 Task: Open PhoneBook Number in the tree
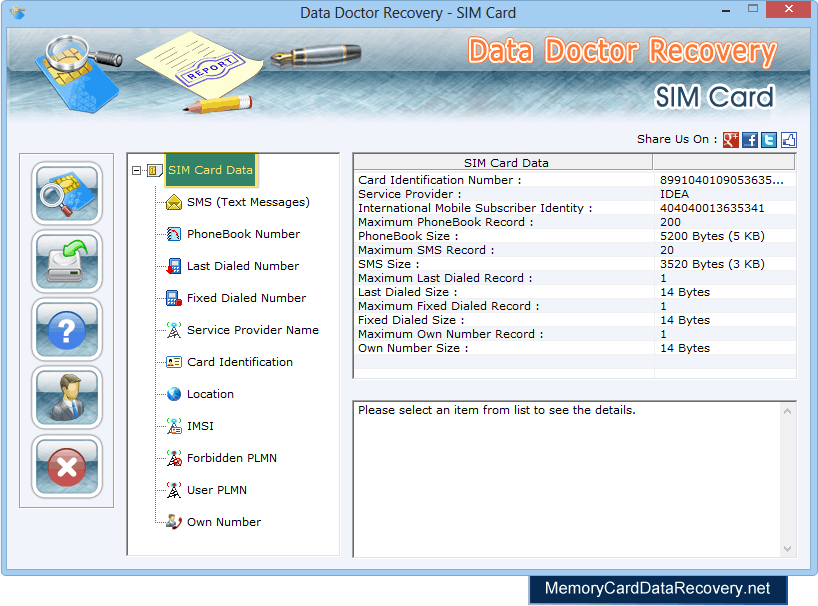(x=244, y=234)
